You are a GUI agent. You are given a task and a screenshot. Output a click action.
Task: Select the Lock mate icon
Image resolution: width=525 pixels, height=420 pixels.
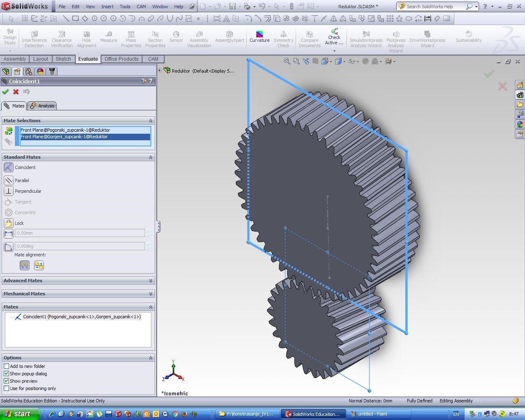(8, 223)
